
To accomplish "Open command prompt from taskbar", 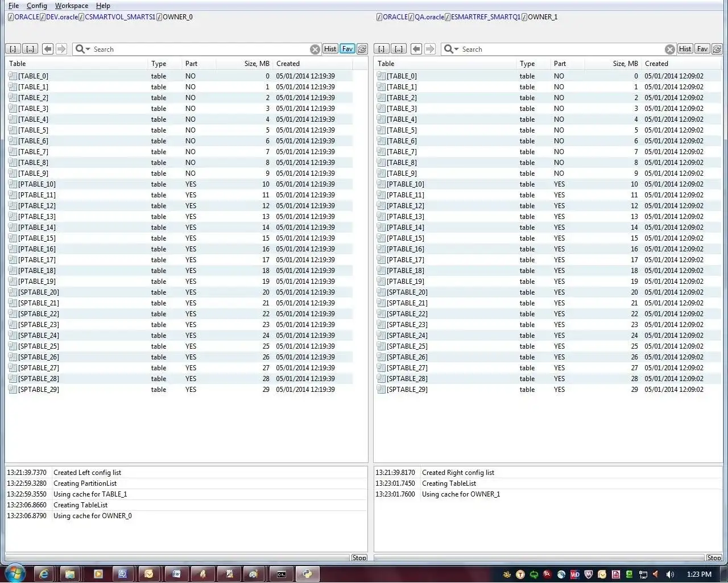I will pos(282,574).
